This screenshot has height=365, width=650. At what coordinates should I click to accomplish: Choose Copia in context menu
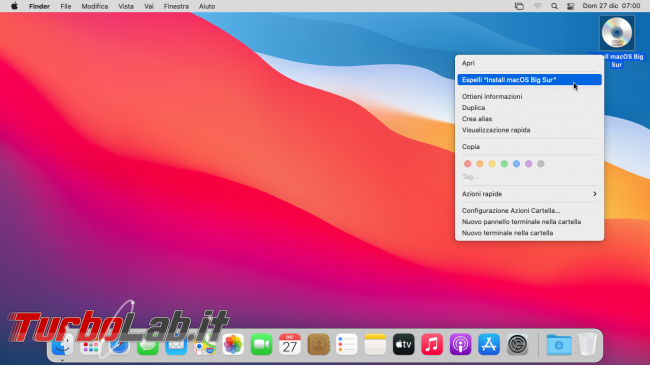tap(529, 146)
